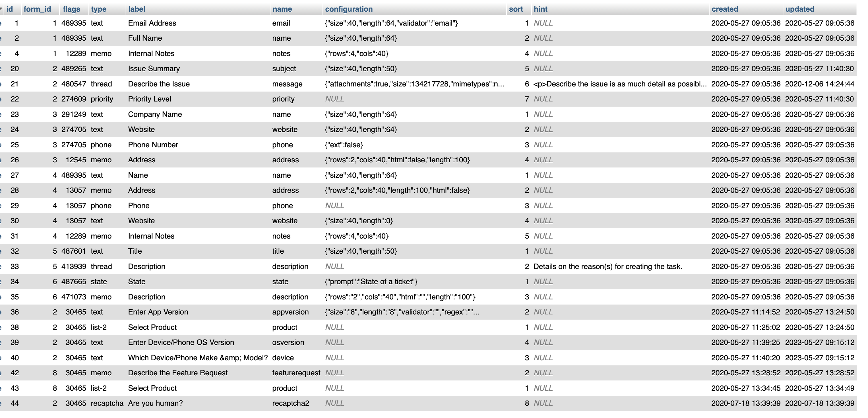The image size is (868, 418).
Task: Sort by the created column header
Action: [x=725, y=9]
